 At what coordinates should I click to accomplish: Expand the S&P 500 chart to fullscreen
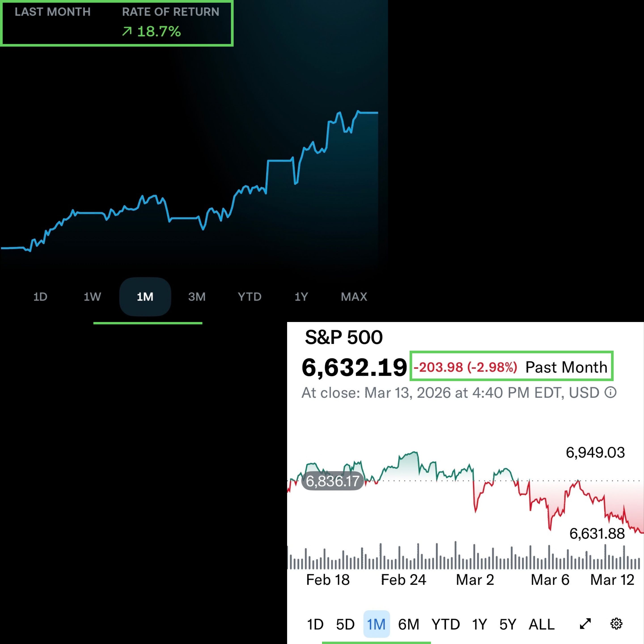point(585,624)
